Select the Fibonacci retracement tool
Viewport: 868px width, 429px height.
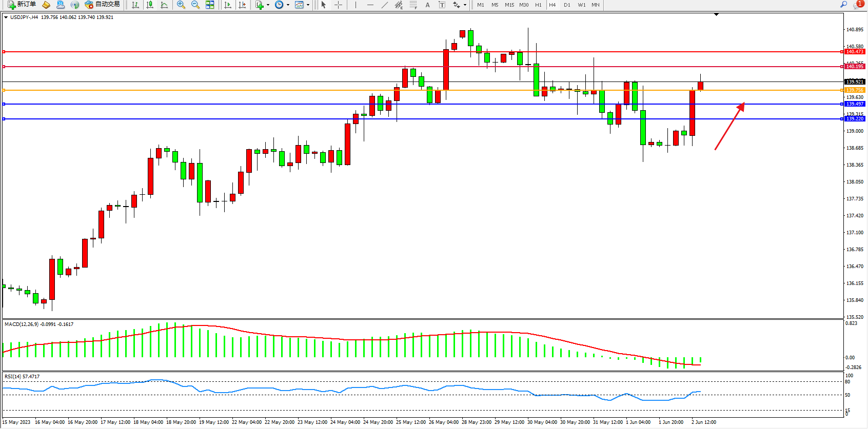click(x=413, y=5)
